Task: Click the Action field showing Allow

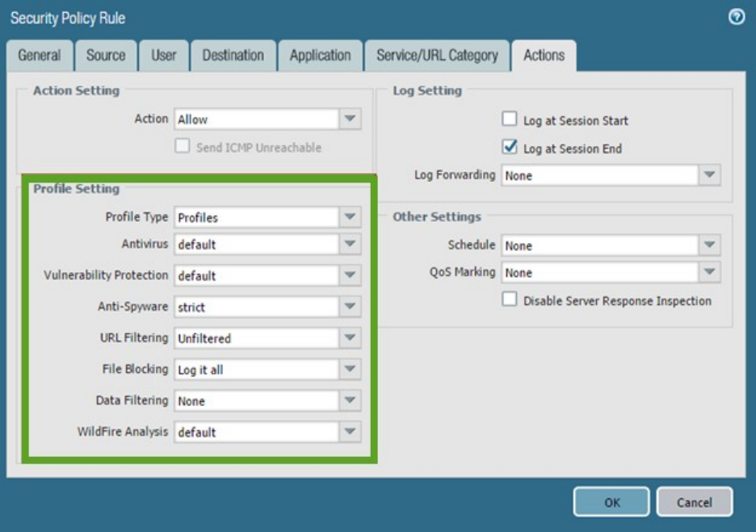Action: [x=257, y=119]
